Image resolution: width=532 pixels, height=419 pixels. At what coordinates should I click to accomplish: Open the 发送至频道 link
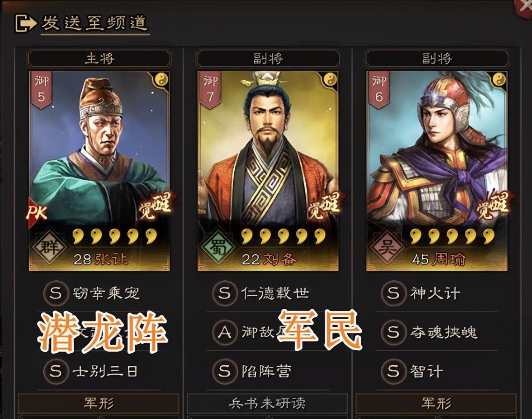(94, 23)
